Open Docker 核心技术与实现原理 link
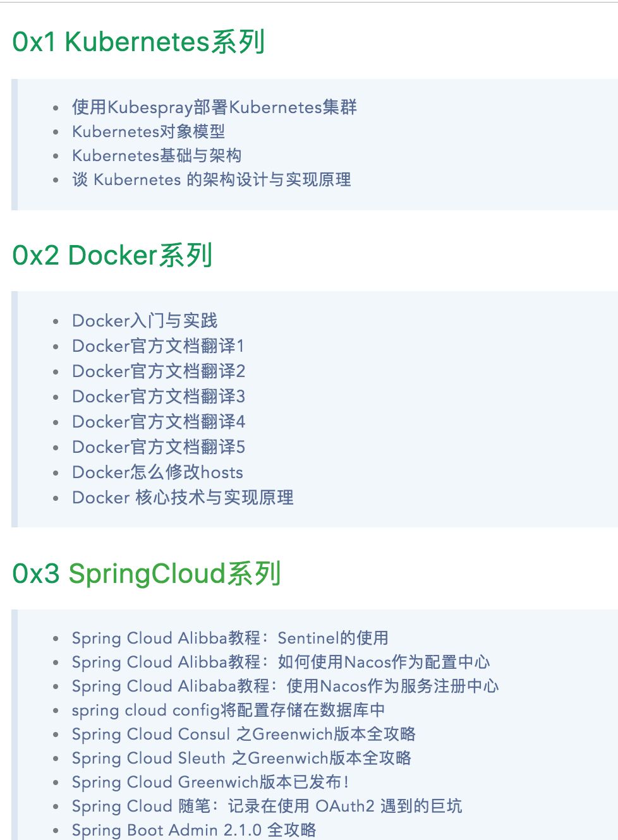 coord(183,498)
